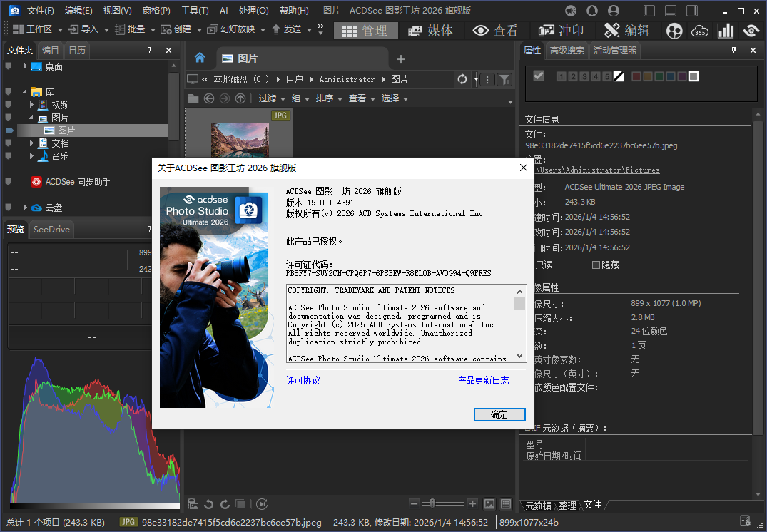Open the 许可协议 license agreement link
767x532 pixels.
tap(303, 380)
